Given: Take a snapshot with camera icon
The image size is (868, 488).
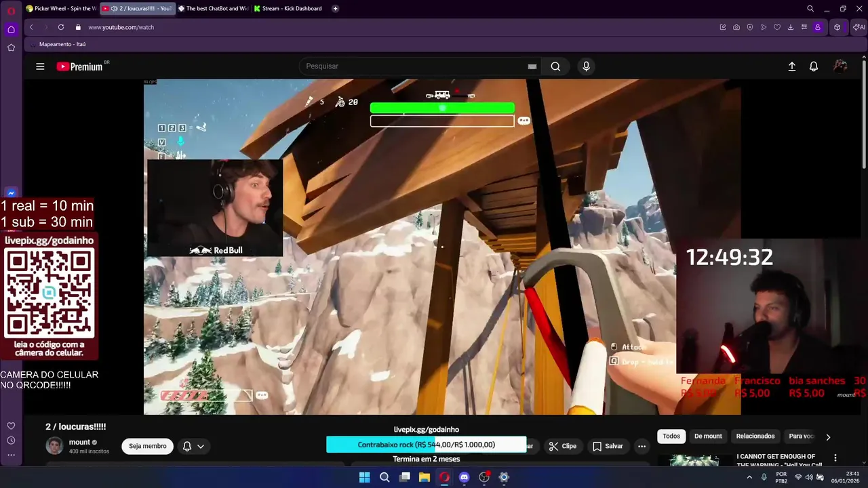Looking at the screenshot, I should (x=736, y=27).
